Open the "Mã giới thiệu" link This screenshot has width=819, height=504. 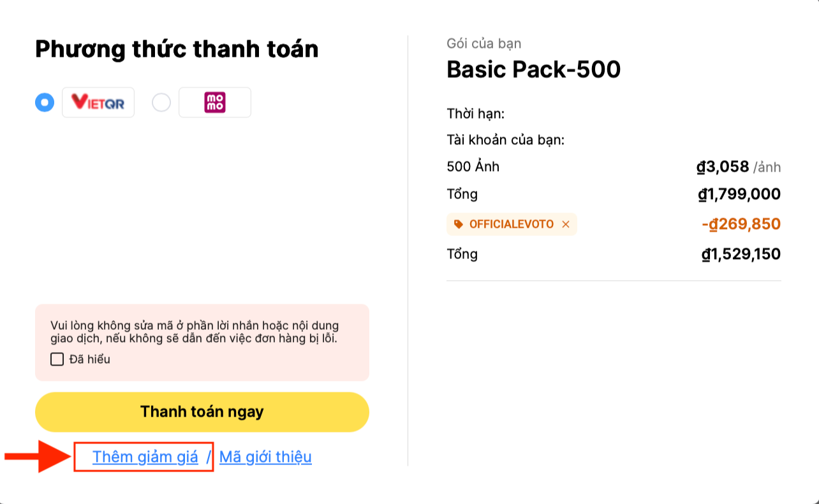pos(265,457)
